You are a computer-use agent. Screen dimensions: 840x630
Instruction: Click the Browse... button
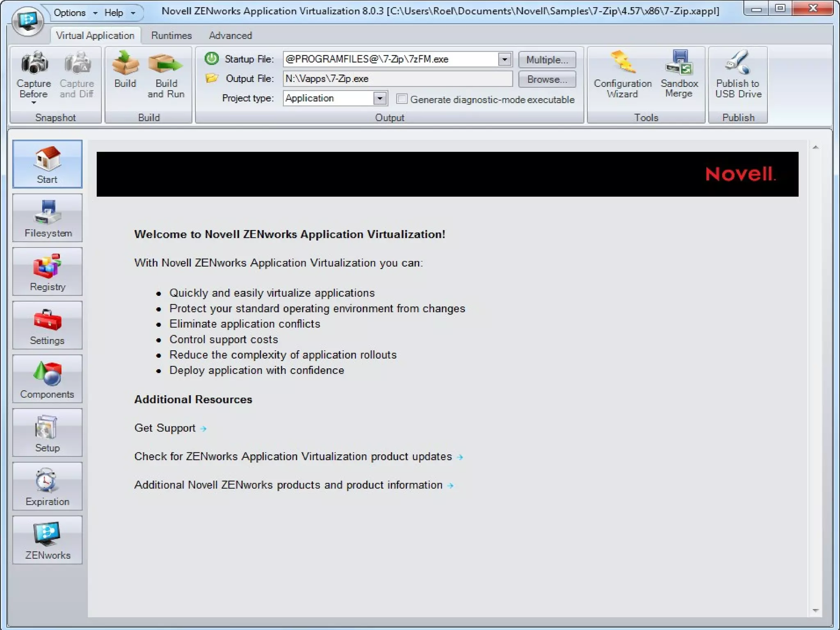(547, 79)
